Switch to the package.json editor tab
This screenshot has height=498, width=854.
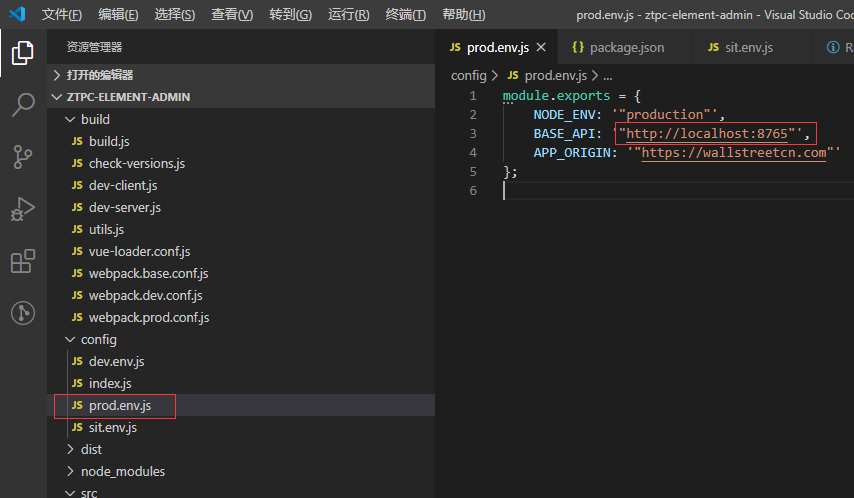click(x=626, y=47)
